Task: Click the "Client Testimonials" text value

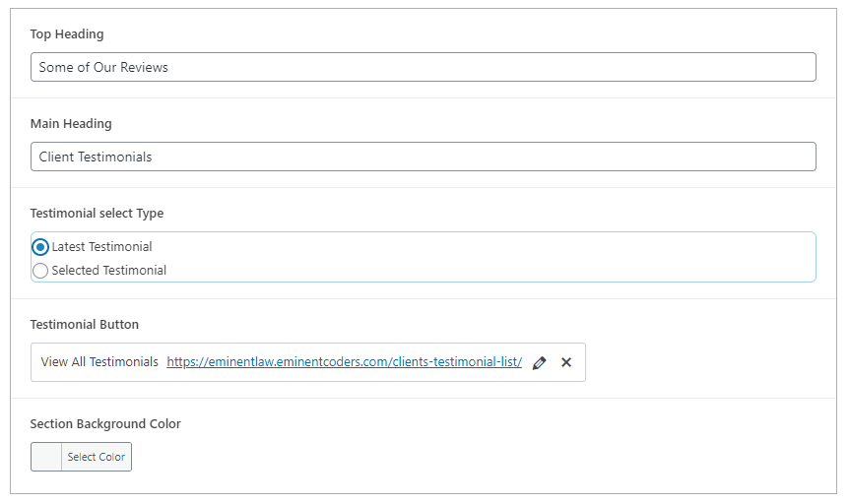Action: pyautogui.click(x=96, y=157)
